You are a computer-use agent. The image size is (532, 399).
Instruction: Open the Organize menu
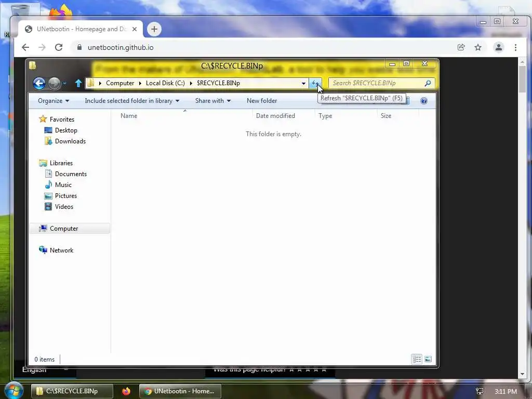[x=54, y=101]
